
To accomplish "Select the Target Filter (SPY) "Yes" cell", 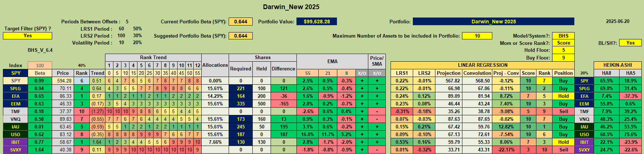I will pos(27,36).
